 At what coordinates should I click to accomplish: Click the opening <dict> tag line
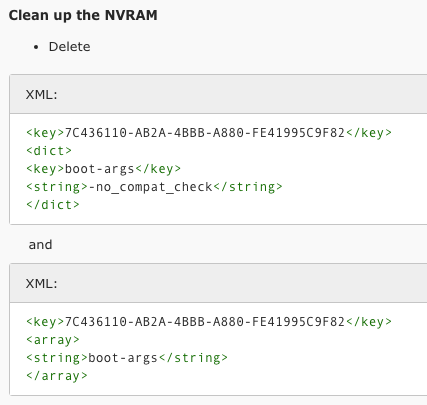pos(49,151)
